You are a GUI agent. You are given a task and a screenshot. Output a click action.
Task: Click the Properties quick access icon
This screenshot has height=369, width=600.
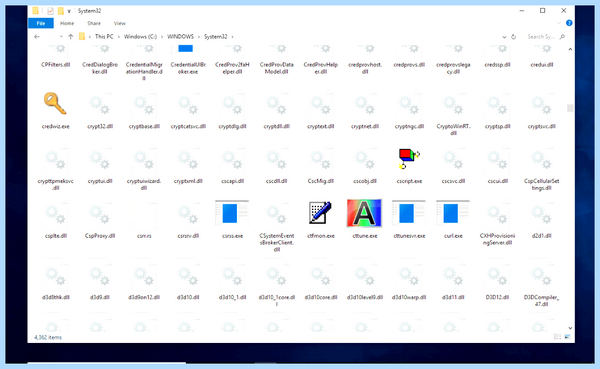pos(50,11)
